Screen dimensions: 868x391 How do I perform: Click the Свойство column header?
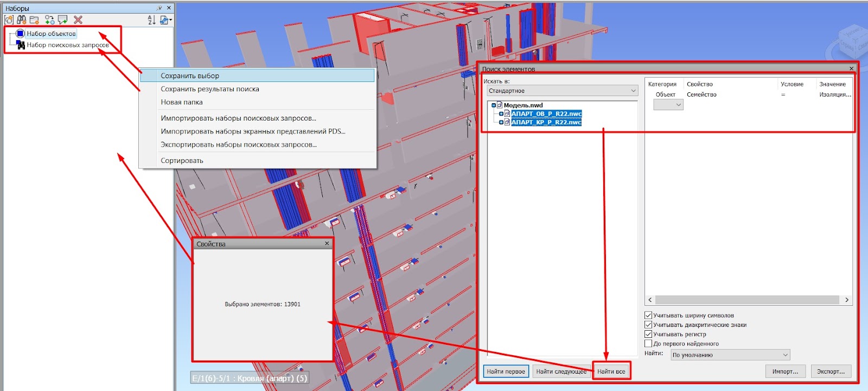(700, 84)
